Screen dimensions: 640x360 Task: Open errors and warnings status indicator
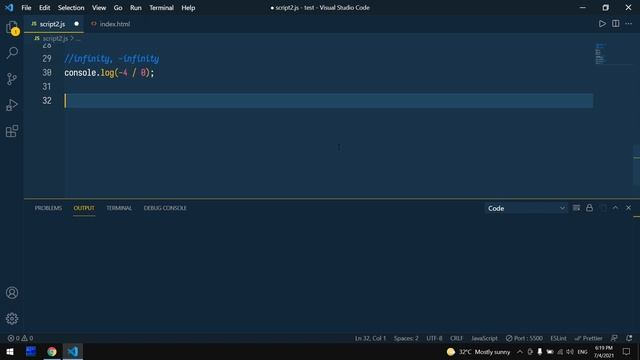tap(20, 338)
